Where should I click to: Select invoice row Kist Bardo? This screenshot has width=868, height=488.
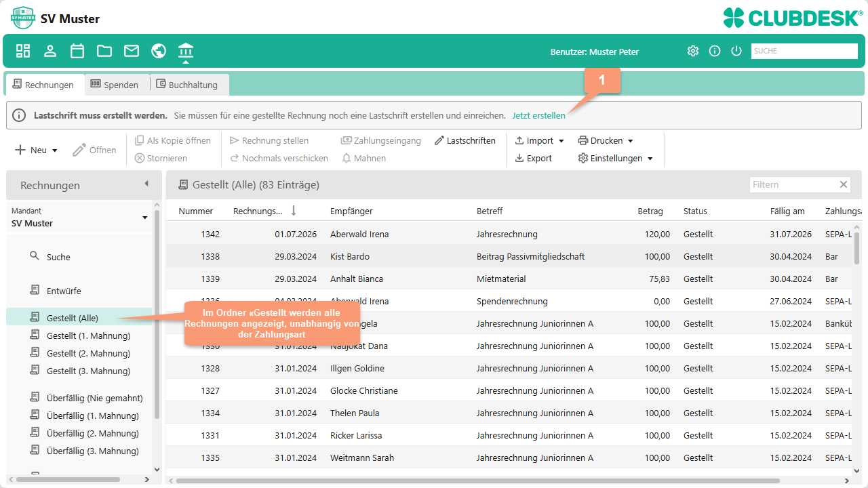tap(509, 256)
